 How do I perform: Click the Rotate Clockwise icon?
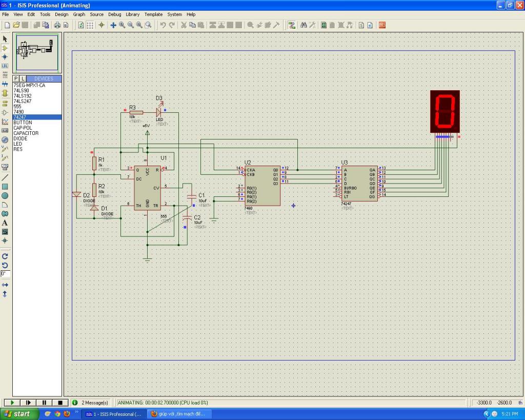click(5, 256)
